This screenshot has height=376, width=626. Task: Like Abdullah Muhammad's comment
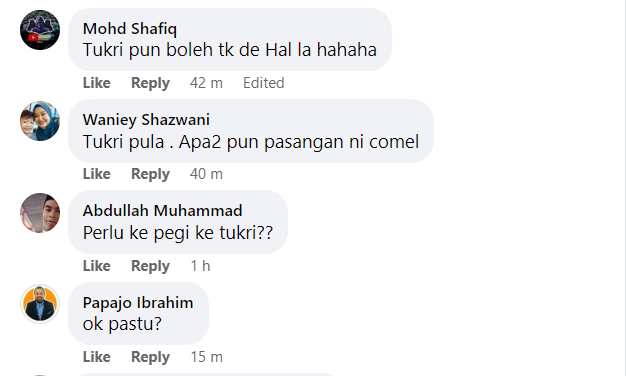[97, 265]
